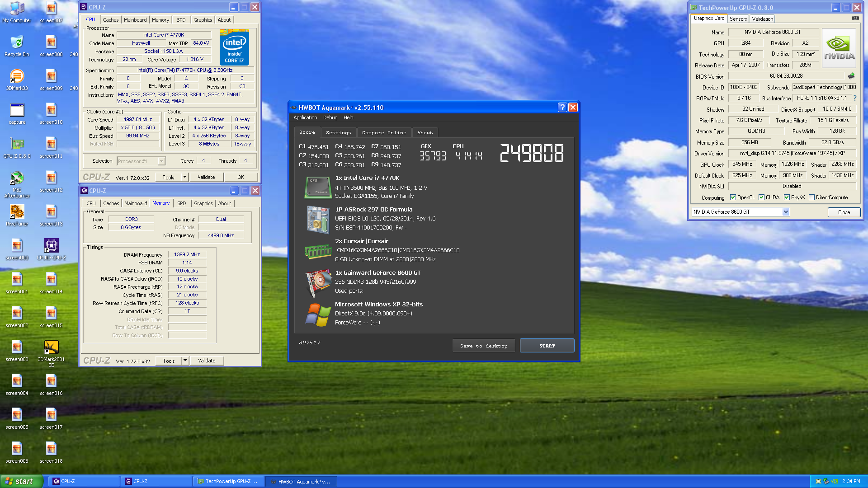The height and width of the screenshot is (488, 868).
Task: Click the graphics card icon in Aquamark
Action: pyautogui.click(x=318, y=282)
